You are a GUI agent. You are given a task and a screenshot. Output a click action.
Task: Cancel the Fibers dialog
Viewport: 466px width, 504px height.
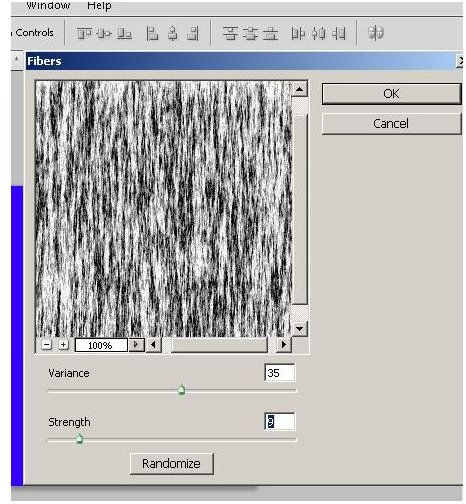[x=391, y=124]
